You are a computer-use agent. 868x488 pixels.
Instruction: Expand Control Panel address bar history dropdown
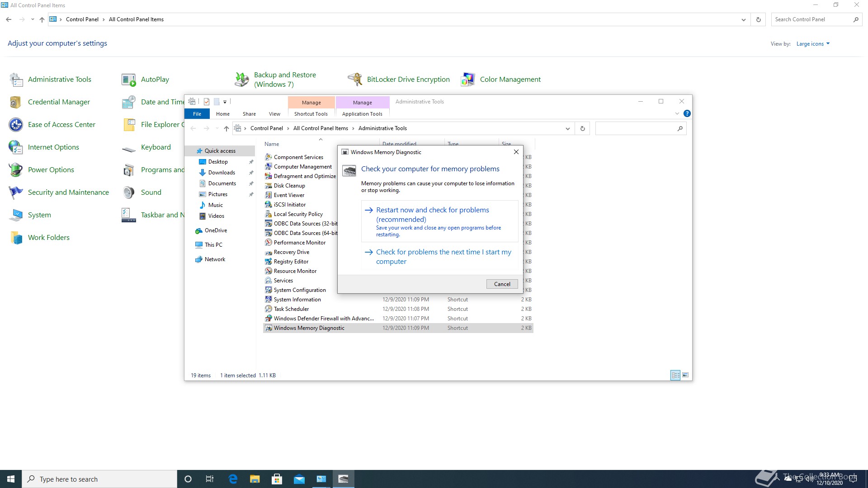[743, 20]
